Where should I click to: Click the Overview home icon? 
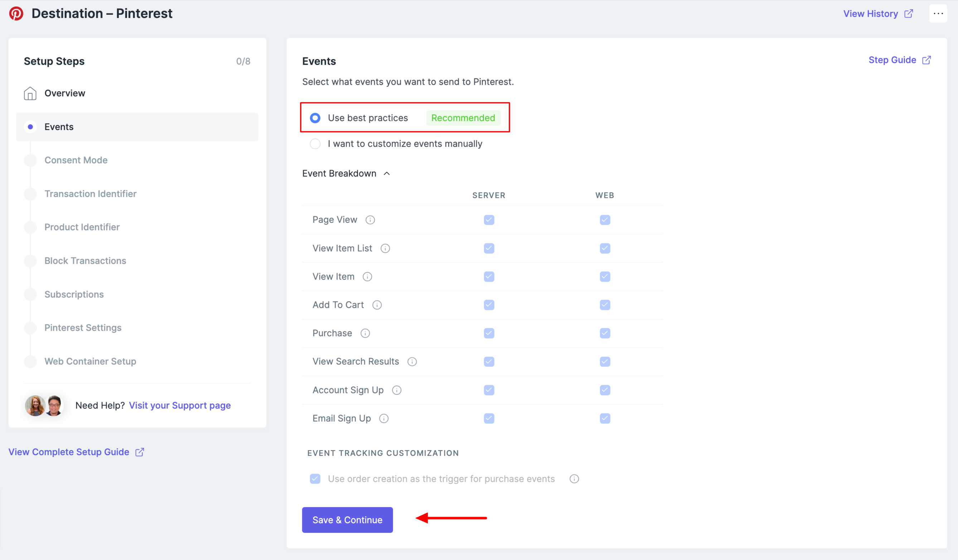click(x=30, y=93)
